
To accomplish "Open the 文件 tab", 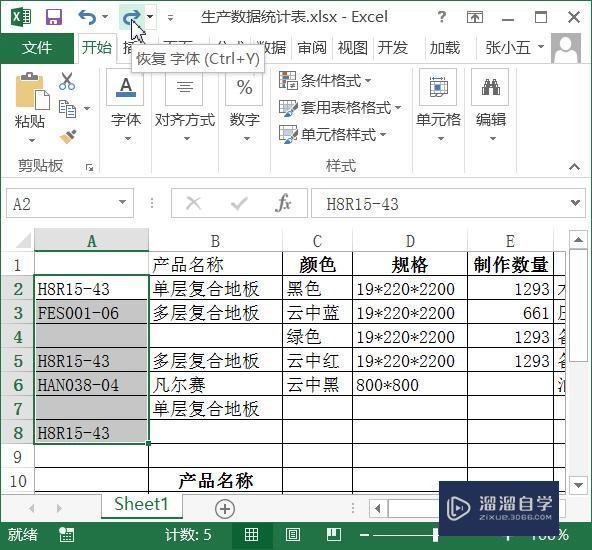I will pos(37,48).
